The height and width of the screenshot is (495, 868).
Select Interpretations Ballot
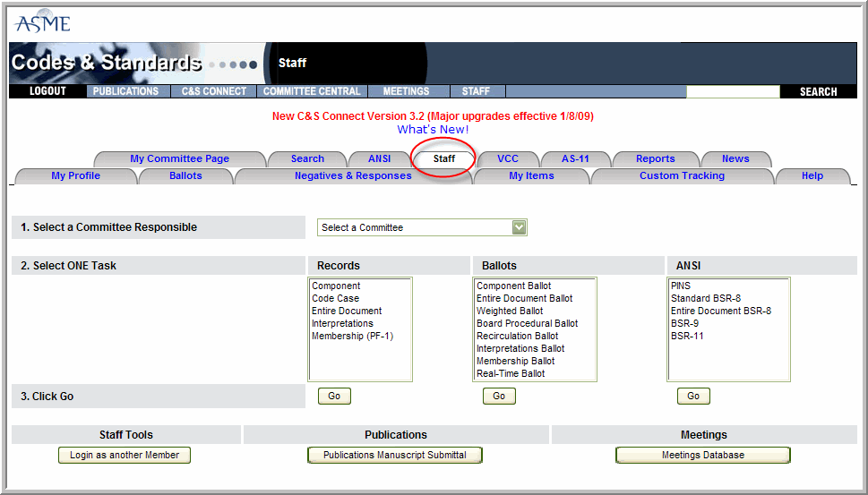coord(520,348)
